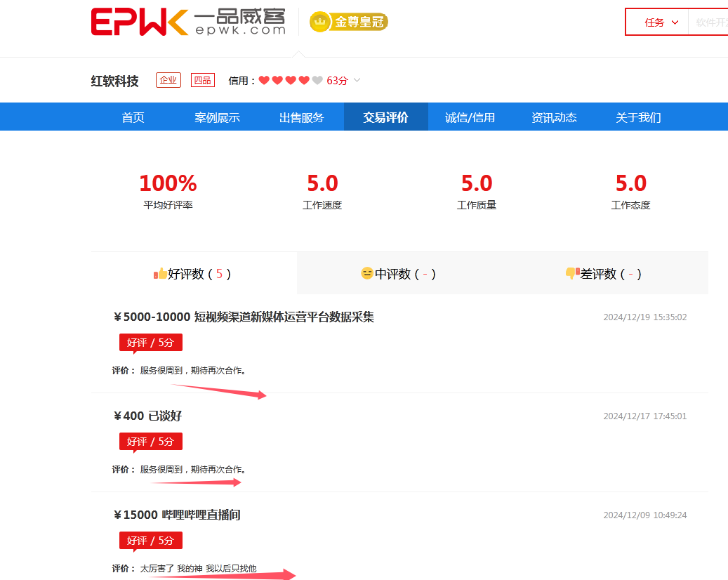Switch to the 差评数 reviews tab

click(x=605, y=274)
